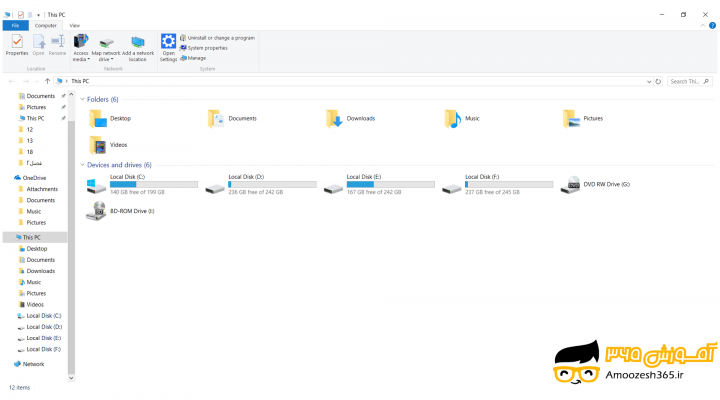Select Local Disk (F:) drive icon
Image resolution: width=720 pixels, height=400 pixels.
pyautogui.click(x=452, y=188)
